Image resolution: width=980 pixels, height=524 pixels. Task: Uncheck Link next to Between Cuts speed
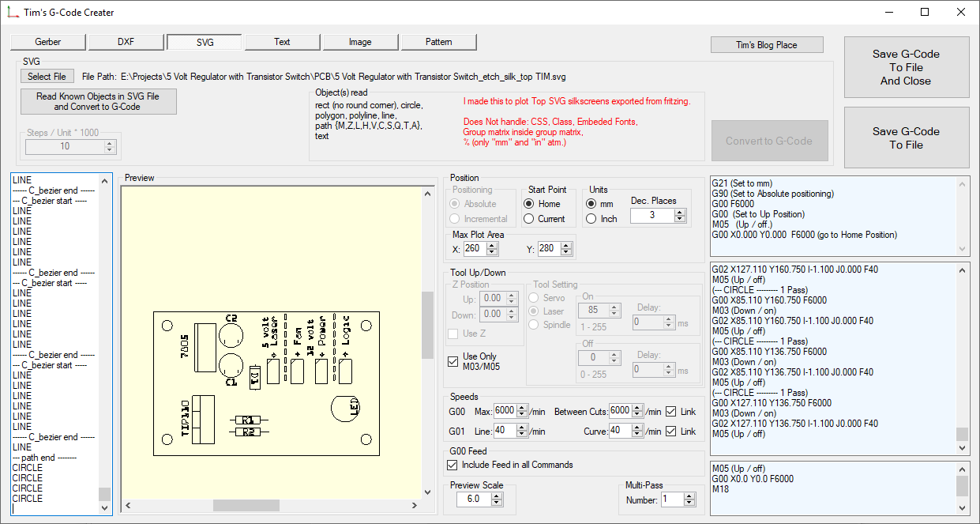click(670, 411)
